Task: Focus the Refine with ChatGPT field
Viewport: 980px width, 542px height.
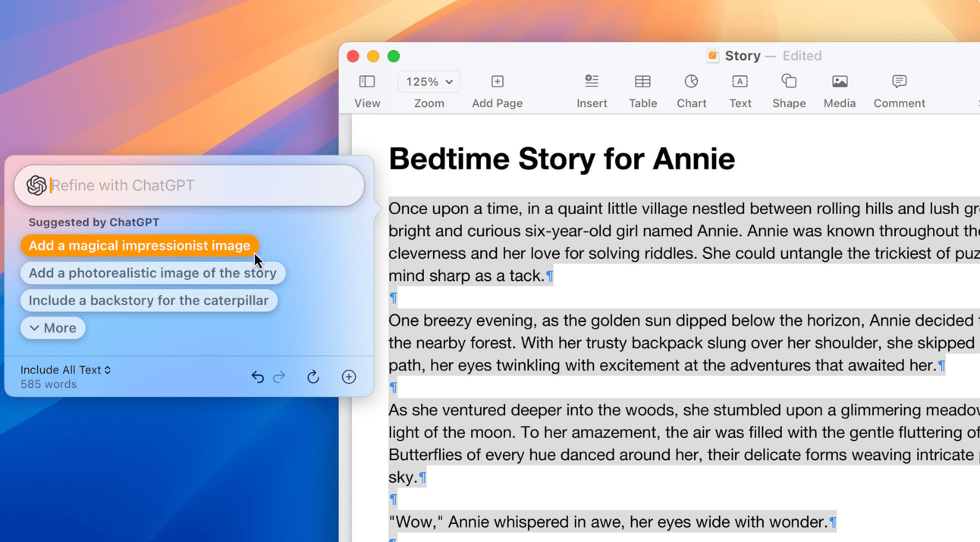Action: [x=197, y=185]
